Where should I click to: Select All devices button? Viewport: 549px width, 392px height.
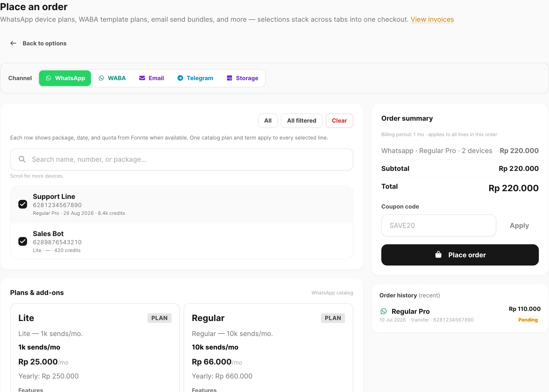point(268,120)
